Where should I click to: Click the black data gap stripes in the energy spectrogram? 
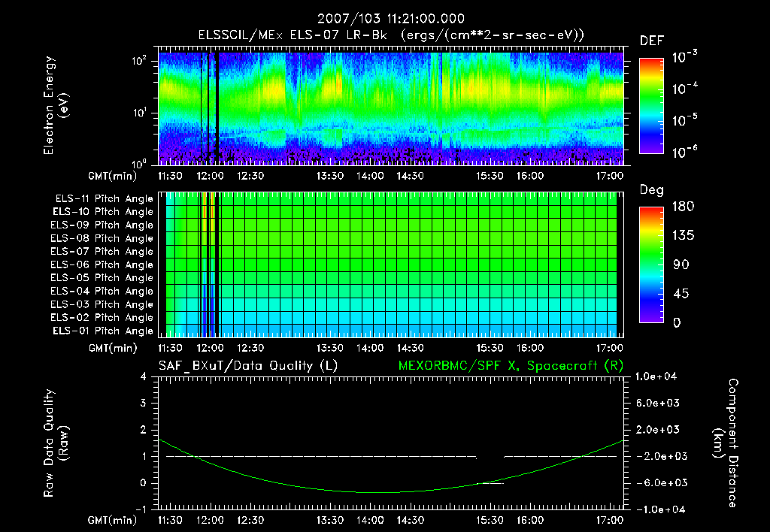pos(216,105)
